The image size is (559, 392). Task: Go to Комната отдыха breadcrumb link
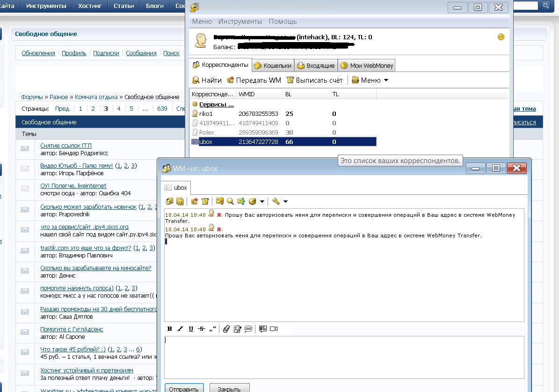[x=96, y=97]
